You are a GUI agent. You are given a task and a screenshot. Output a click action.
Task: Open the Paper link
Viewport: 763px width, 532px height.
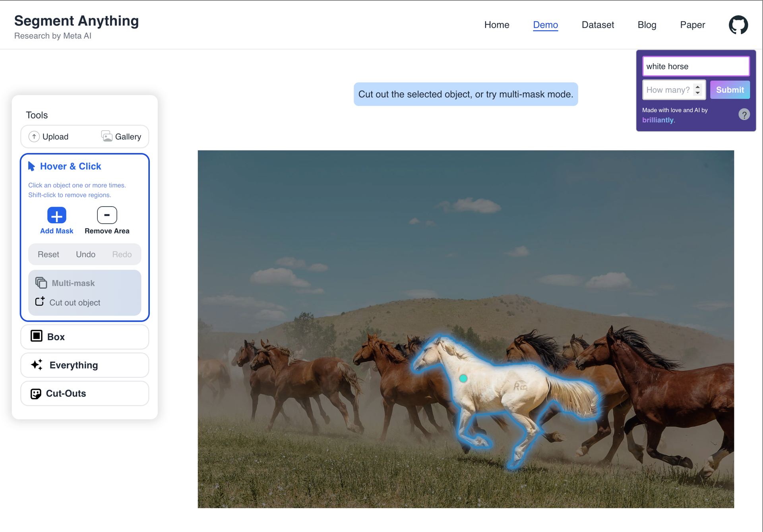click(692, 25)
